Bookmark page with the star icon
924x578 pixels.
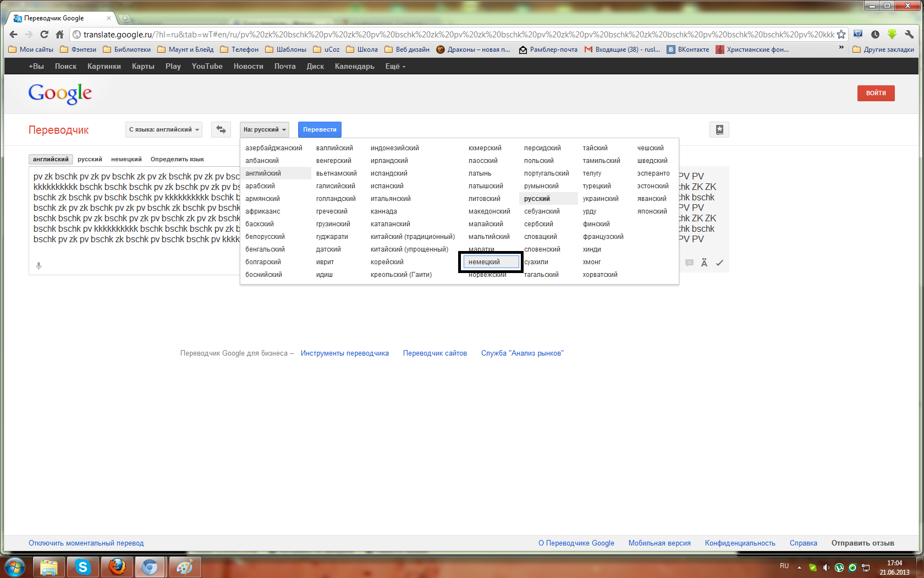click(841, 34)
